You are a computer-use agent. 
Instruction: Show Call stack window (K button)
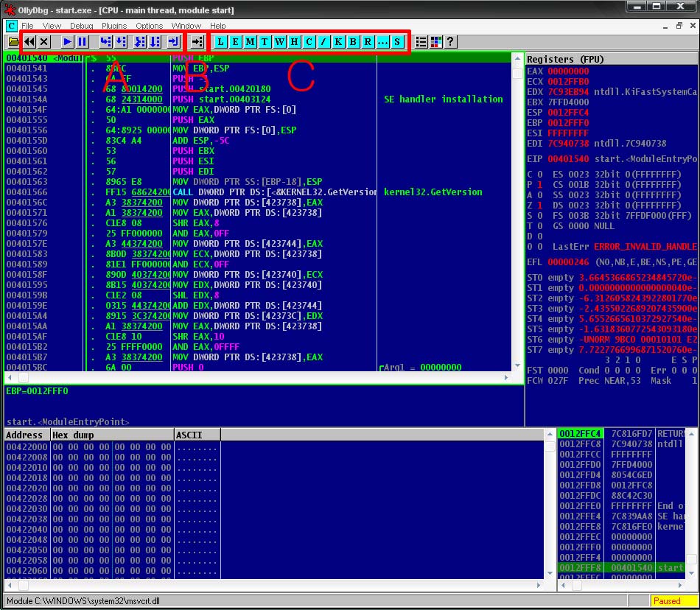tap(338, 42)
